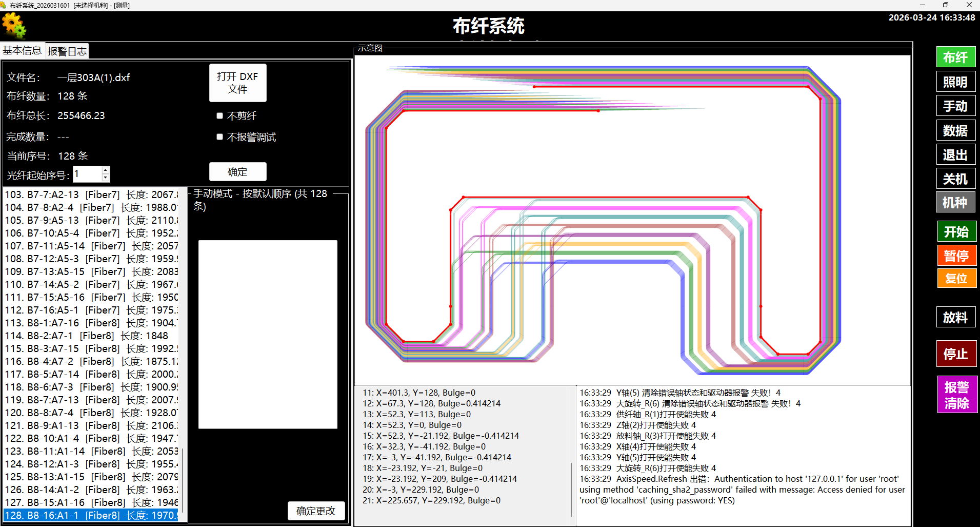Click the 照明 lighting button

coord(955,82)
